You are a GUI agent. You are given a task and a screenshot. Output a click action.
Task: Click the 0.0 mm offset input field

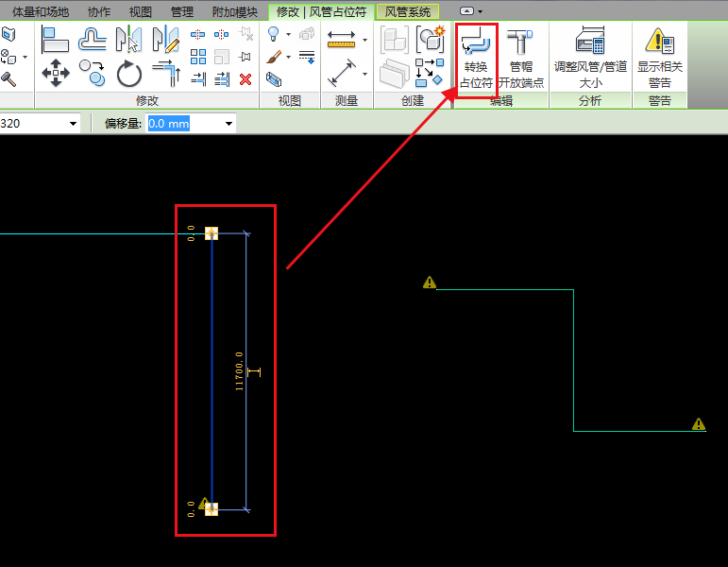[184, 124]
